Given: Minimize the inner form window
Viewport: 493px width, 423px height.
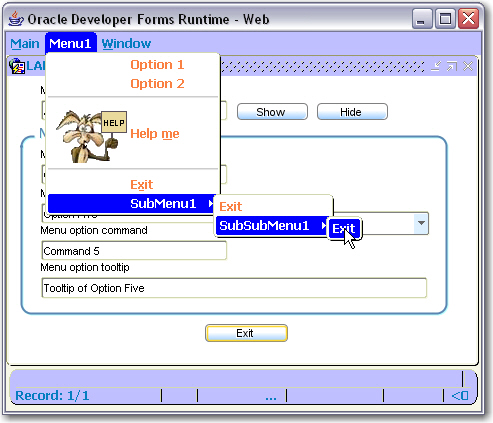Looking at the screenshot, I should [436, 66].
